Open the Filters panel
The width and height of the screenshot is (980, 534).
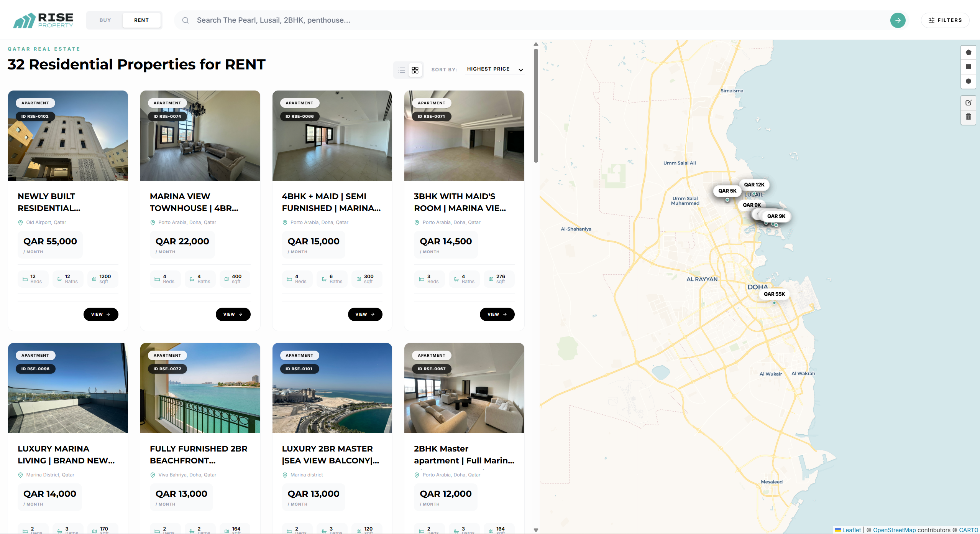point(945,20)
